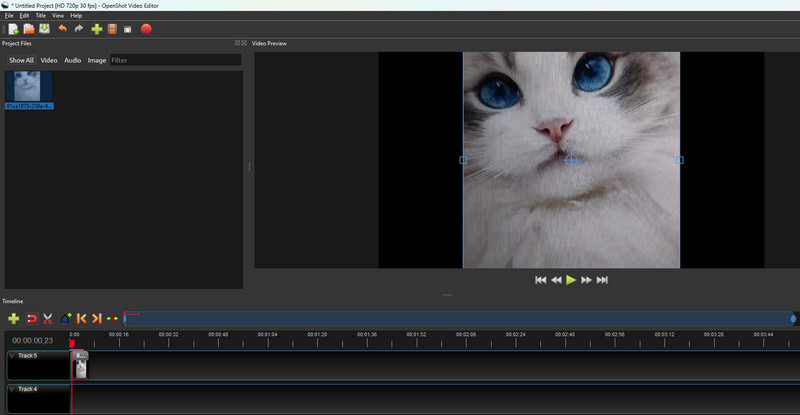Add a marker on the timeline
Viewport: 800px width, 415px height.
coord(65,318)
